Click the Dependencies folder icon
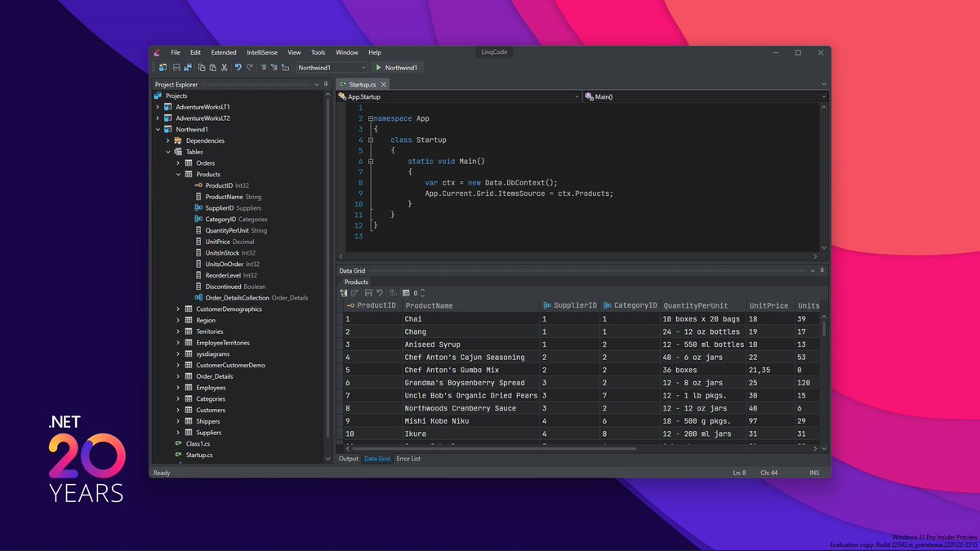980x551 pixels. 178,140
